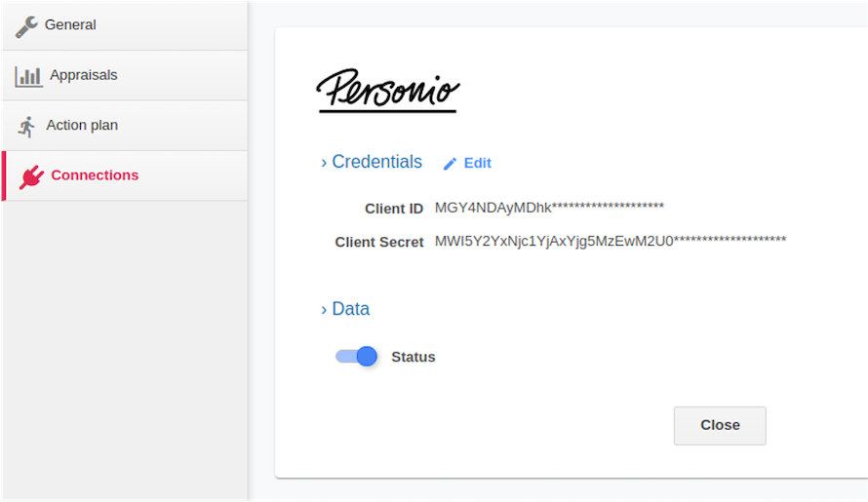
Task: Open the Appraisals menu item
Action: click(x=125, y=75)
